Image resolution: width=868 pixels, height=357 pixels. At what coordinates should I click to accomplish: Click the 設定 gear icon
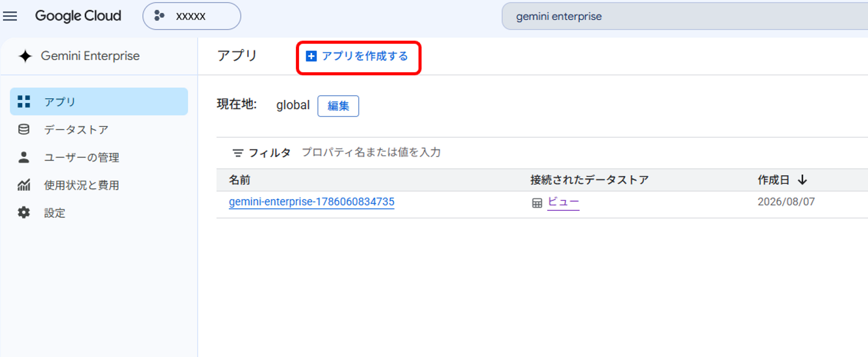pyautogui.click(x=24, y=213)
